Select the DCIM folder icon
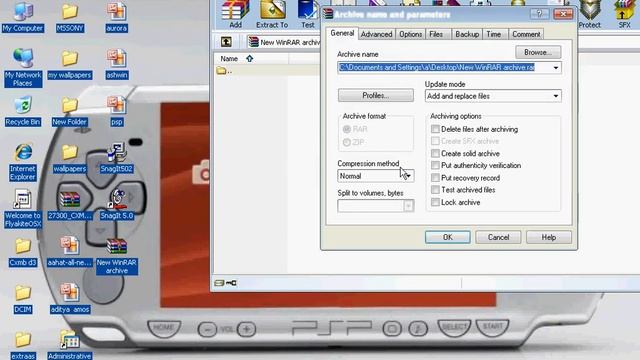 pos(23,299)
